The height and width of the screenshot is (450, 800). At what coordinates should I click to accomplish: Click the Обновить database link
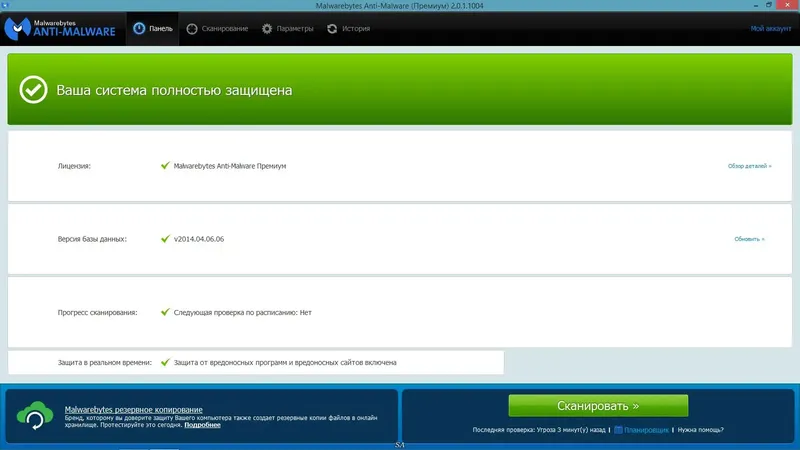(749, 239)
